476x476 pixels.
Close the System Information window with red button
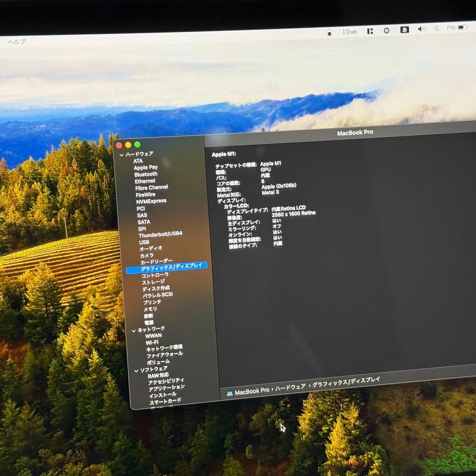pos(119,145)
